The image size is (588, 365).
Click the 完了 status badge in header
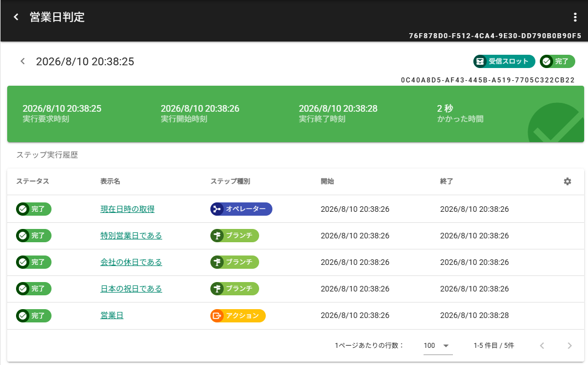click(x=557, y=61)
